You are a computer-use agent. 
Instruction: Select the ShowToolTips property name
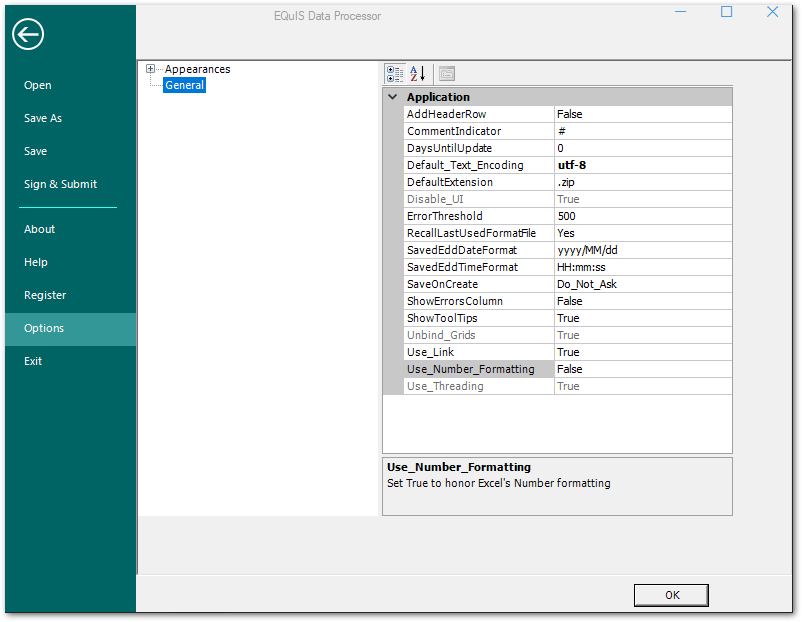478,318
